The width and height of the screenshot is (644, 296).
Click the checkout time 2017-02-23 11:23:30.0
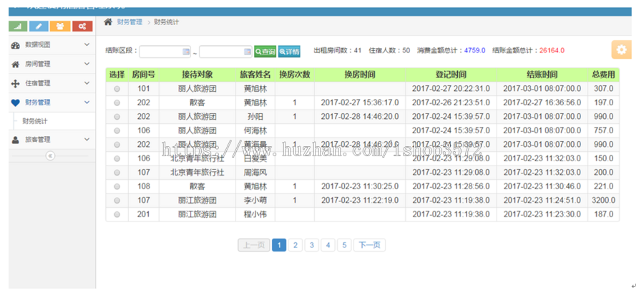[542, 214]
